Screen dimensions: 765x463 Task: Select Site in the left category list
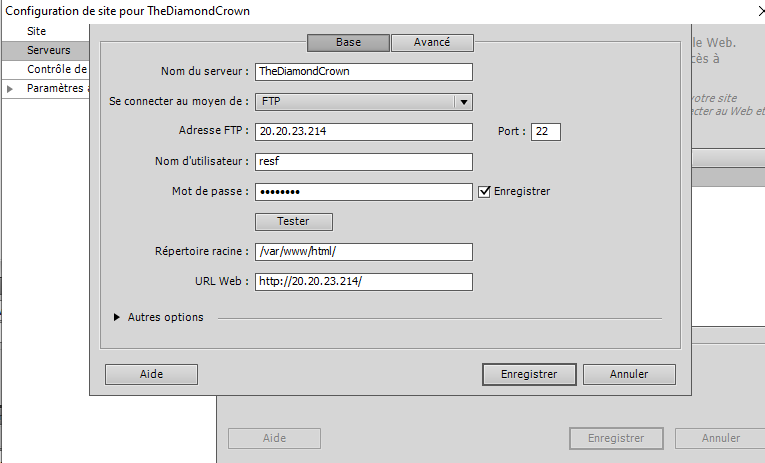point(37,31)
